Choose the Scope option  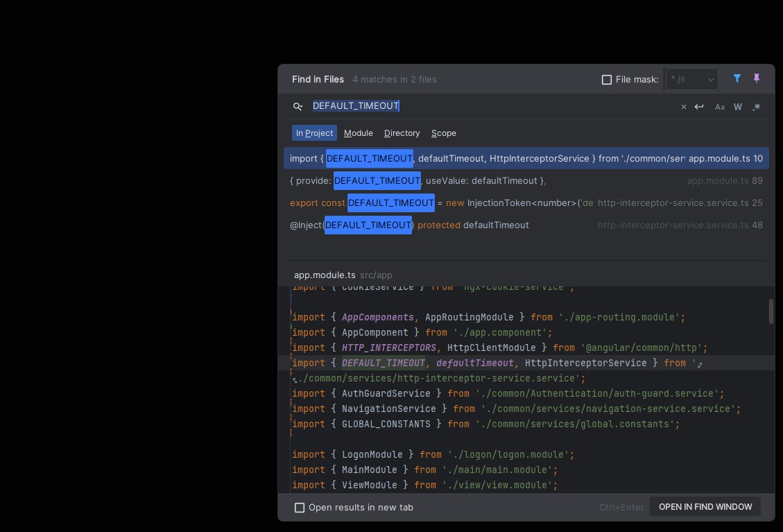[x=443, y=132]
